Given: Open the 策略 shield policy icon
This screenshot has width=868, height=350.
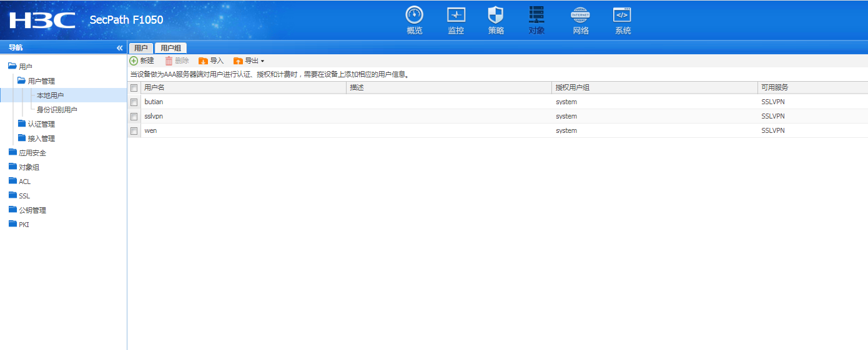Looking at the screenshot, I should click(496, 15).
